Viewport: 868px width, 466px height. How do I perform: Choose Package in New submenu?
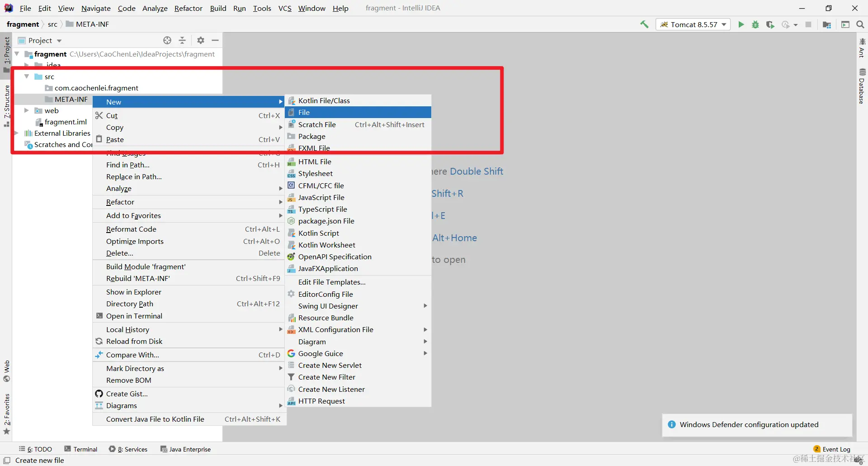tap(358, 136)
